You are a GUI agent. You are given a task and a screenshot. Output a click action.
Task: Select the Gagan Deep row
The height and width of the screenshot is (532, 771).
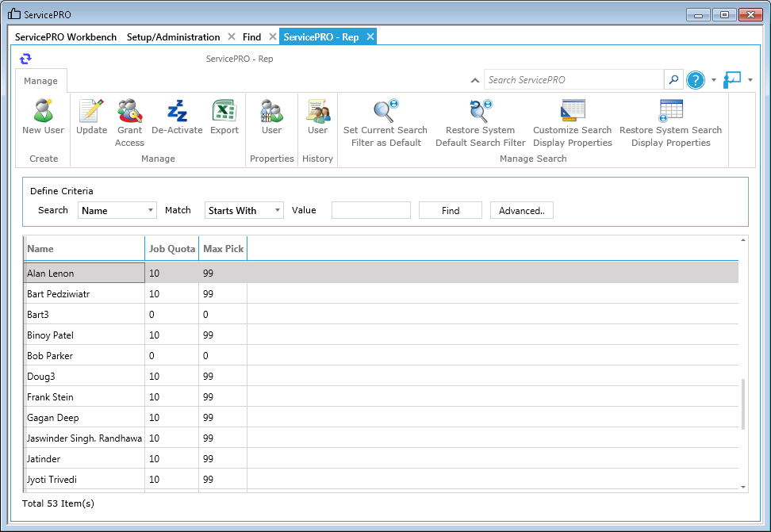point(381,418)
